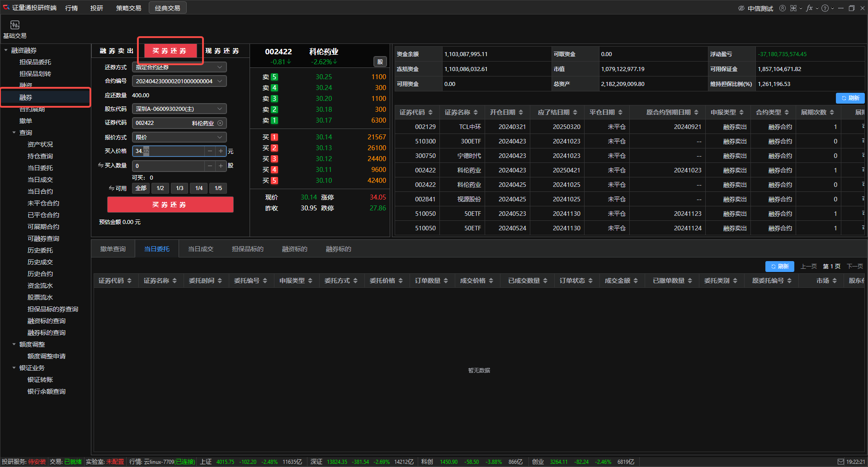Toggle the 股 unit button in quote panel
Screen dimensions: 868x467
(380, 62)
